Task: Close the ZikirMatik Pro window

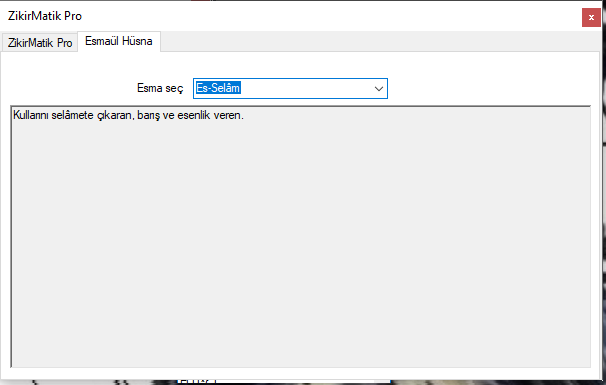Action: click(x=591, y=17)
